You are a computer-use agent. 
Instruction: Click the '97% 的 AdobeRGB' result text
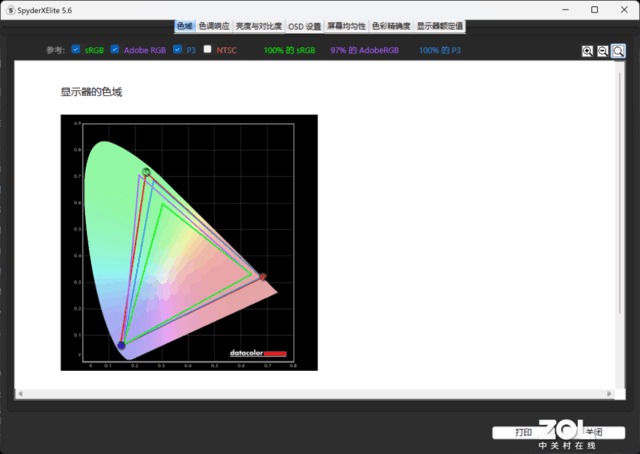click(364, 50)
